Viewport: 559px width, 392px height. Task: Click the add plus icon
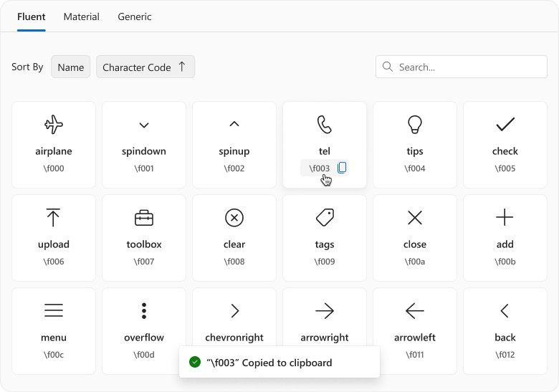505,217
